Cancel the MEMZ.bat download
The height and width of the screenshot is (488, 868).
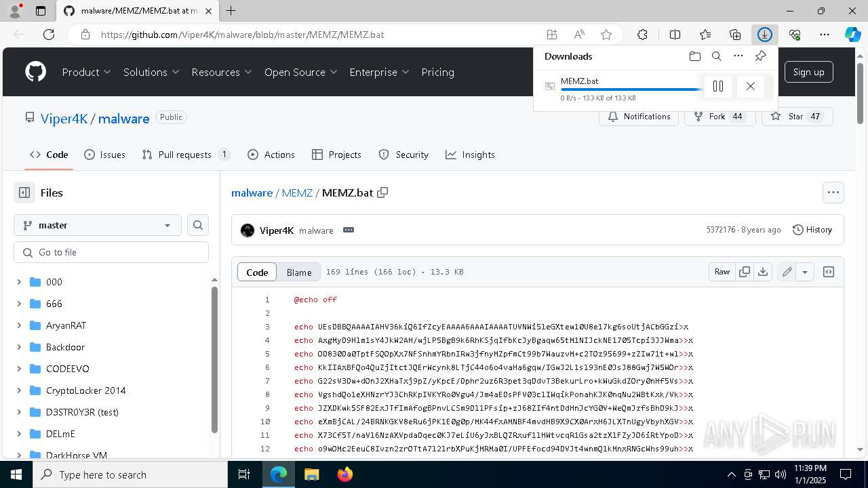pyautogui.click(x=750, y=86)
